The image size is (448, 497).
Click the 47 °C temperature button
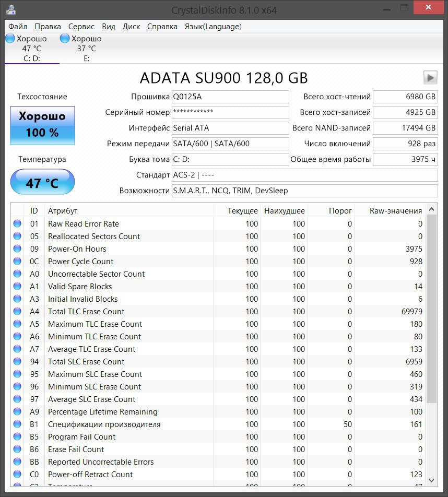coord(42,182)
